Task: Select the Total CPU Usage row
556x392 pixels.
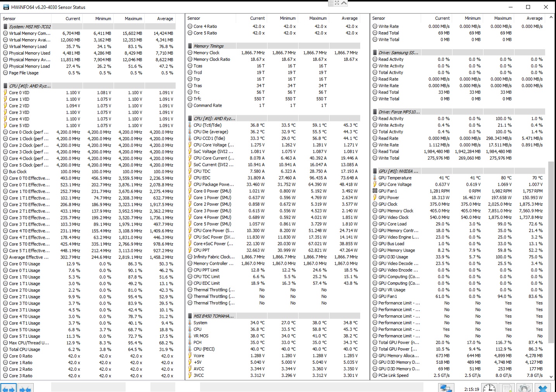Action: tap(88, 349)
